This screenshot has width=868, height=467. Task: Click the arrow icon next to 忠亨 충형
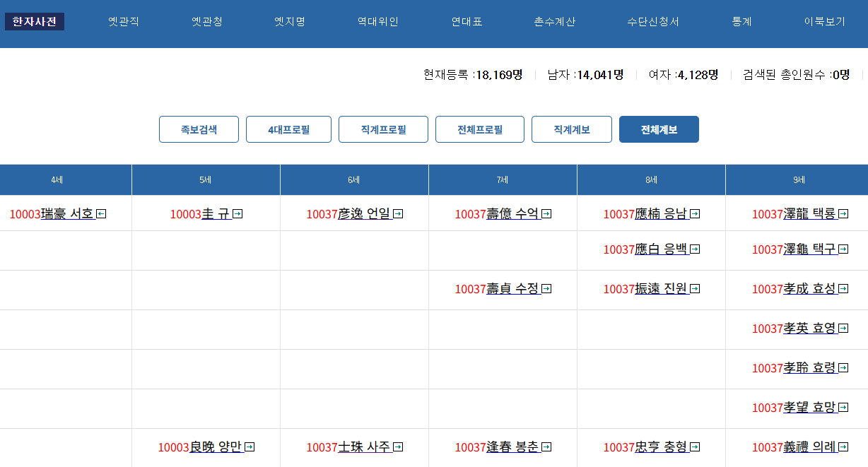click(x=695, y=447)
